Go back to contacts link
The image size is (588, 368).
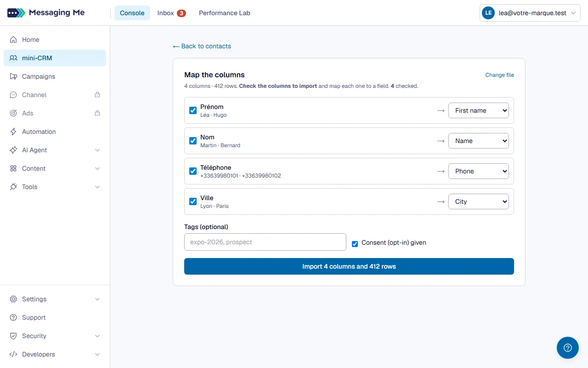pyautogui.click(x=202, y=46)
